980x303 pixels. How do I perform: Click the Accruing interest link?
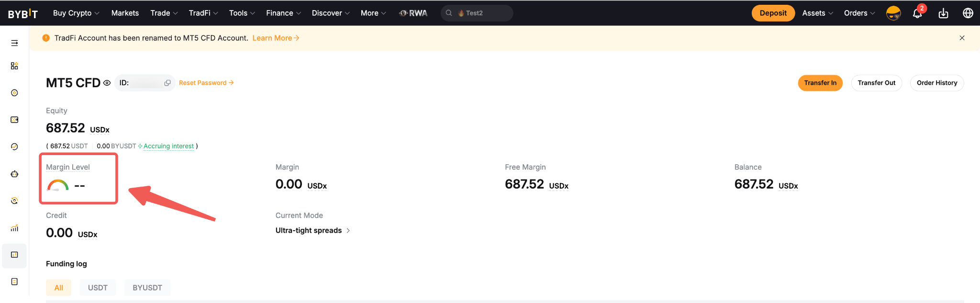click(x=168, y=146)
